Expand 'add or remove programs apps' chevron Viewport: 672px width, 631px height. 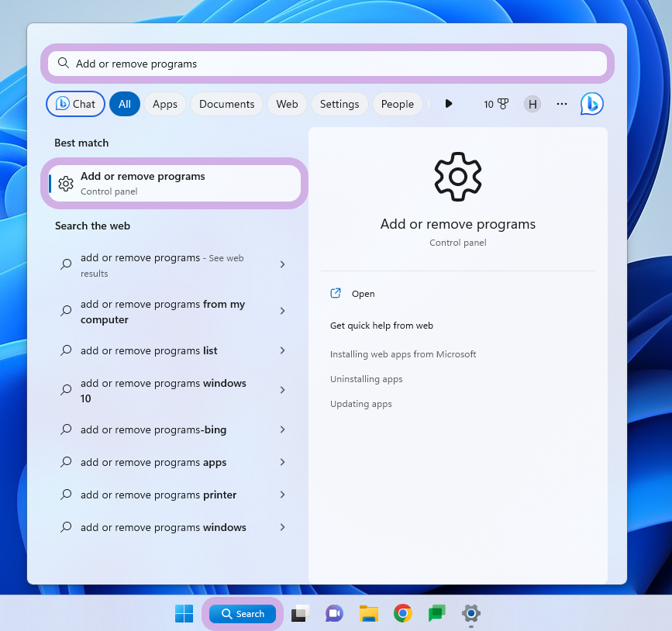pyautogui.click(x=282, y=463)
